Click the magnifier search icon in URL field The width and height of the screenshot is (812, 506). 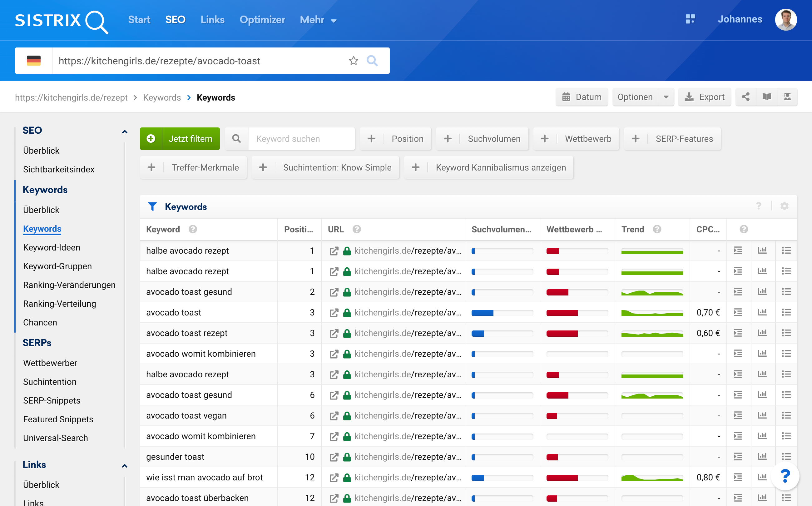(372, 61)
